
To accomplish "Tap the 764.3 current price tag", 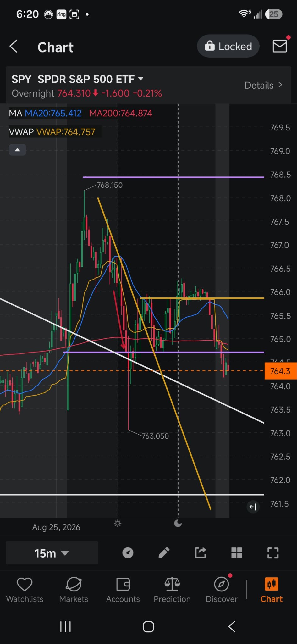I will tap(280, 371).
